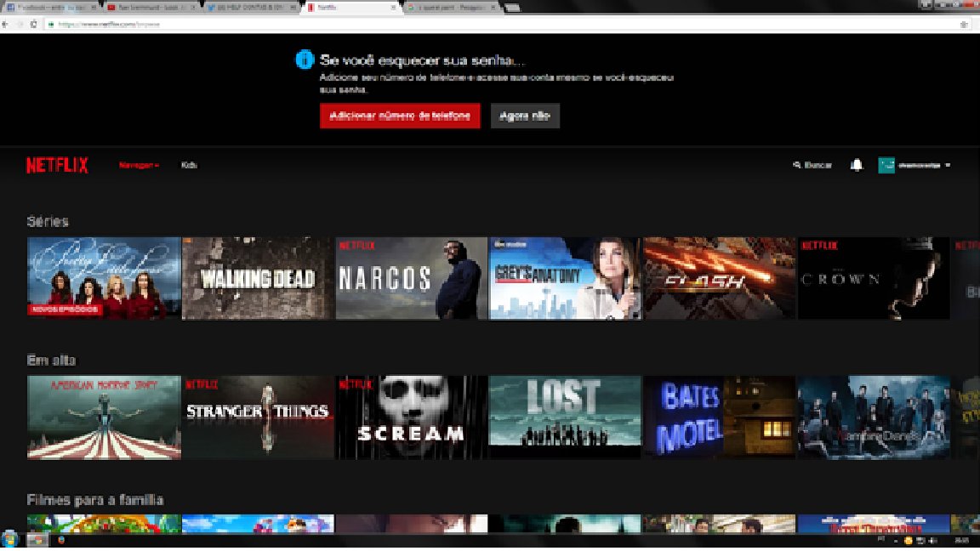The width and height of the screenshot is (980, 551).
Task: Click the volume tray icon
Action: pos(932,541)
